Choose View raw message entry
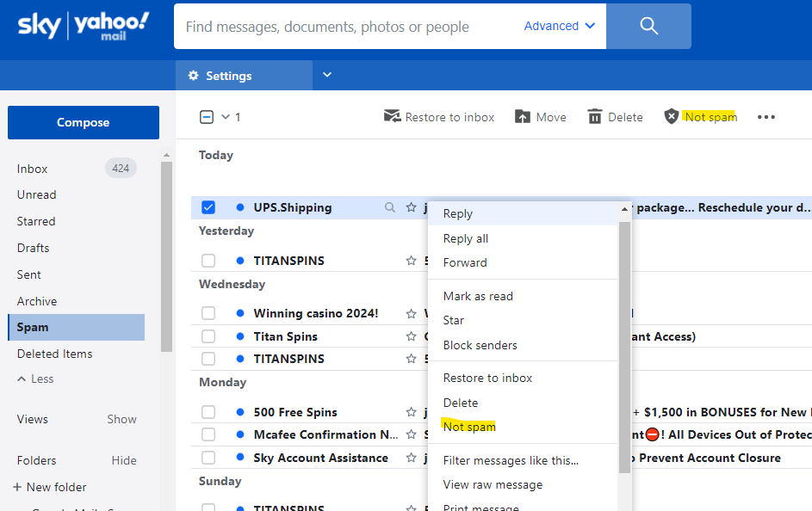The image size is (812, 511). 523,484
